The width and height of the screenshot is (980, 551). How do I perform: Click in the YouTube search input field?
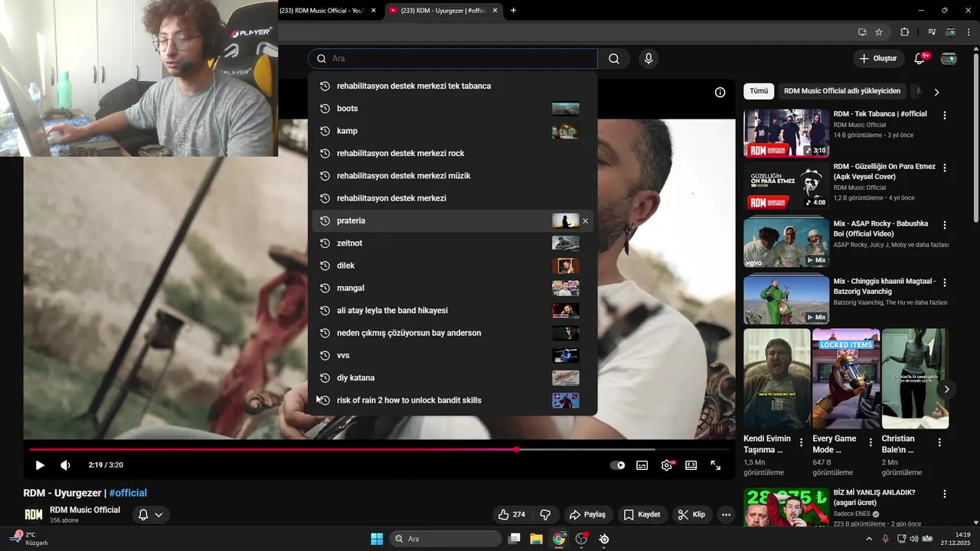click(x=452, y=59)
